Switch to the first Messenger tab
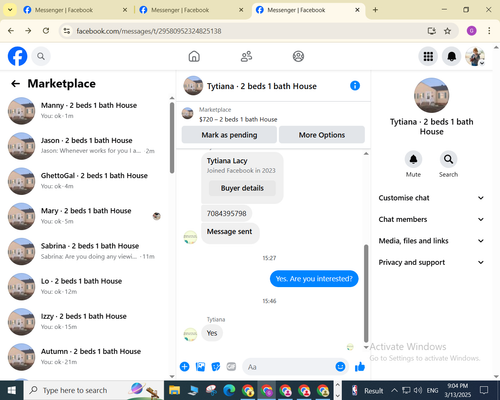The height and width of the screenshot is (400, 500). (x=75, y=10)
